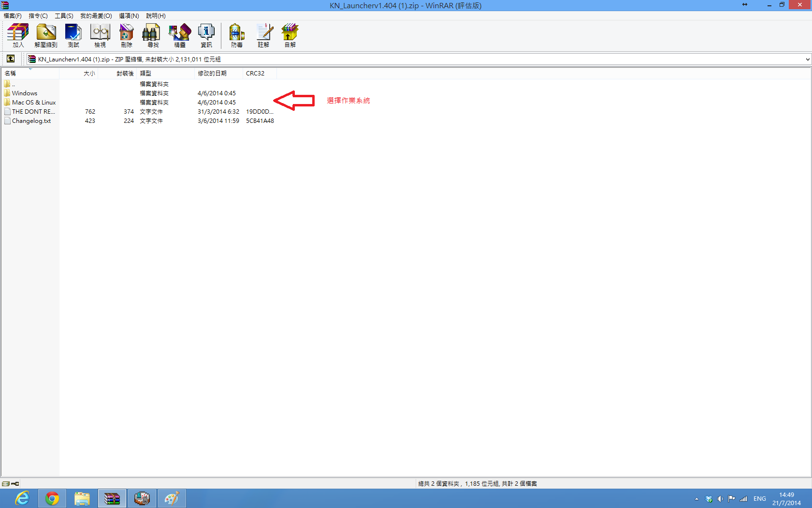The width and height of the screenshot is (812, 508).
Task: Click the network signal tray icon
Action: tap(743, 499)
